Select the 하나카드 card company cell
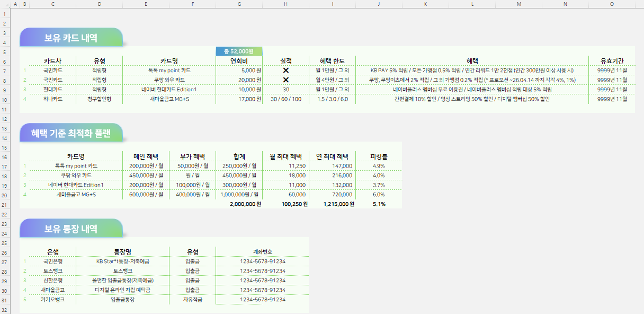Image resolution: width=644 pixels, height=314 pixels. click(52, 99)
